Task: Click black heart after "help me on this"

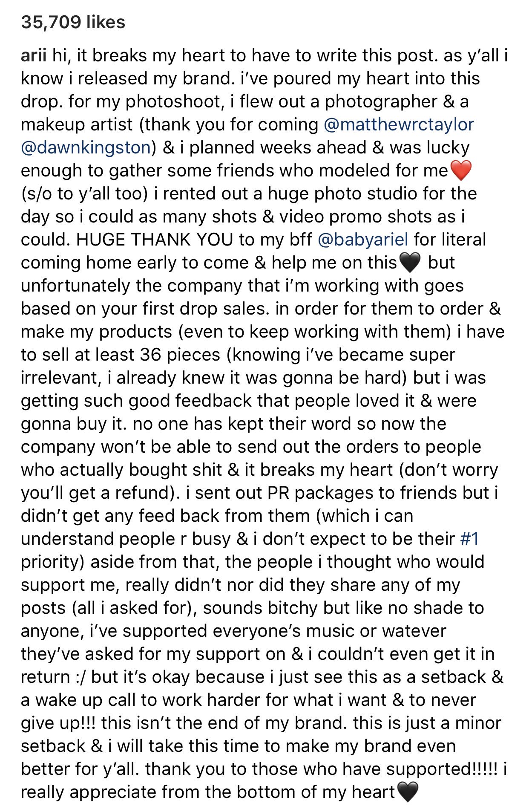Action: tap(410, 263)
